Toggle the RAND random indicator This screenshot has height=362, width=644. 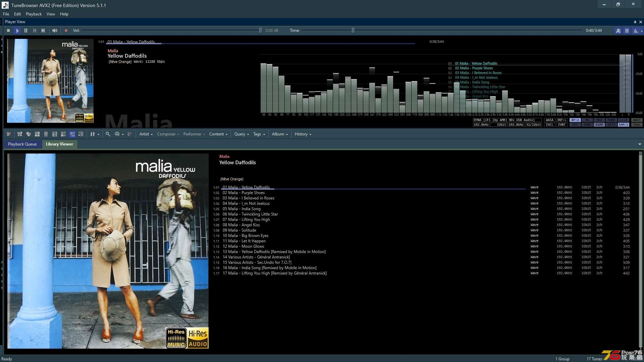coord(587,125)
